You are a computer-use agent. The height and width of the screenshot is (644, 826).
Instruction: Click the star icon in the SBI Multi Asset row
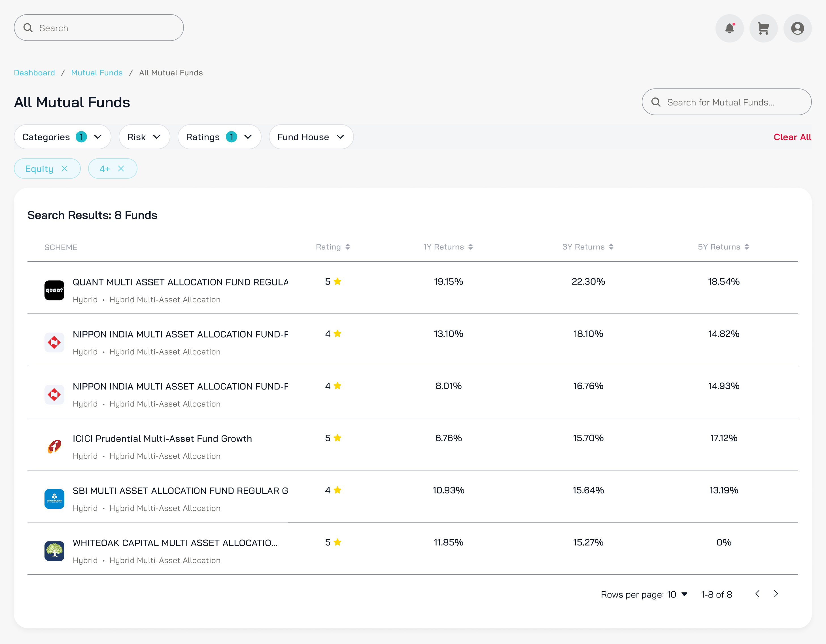(338, 490)
